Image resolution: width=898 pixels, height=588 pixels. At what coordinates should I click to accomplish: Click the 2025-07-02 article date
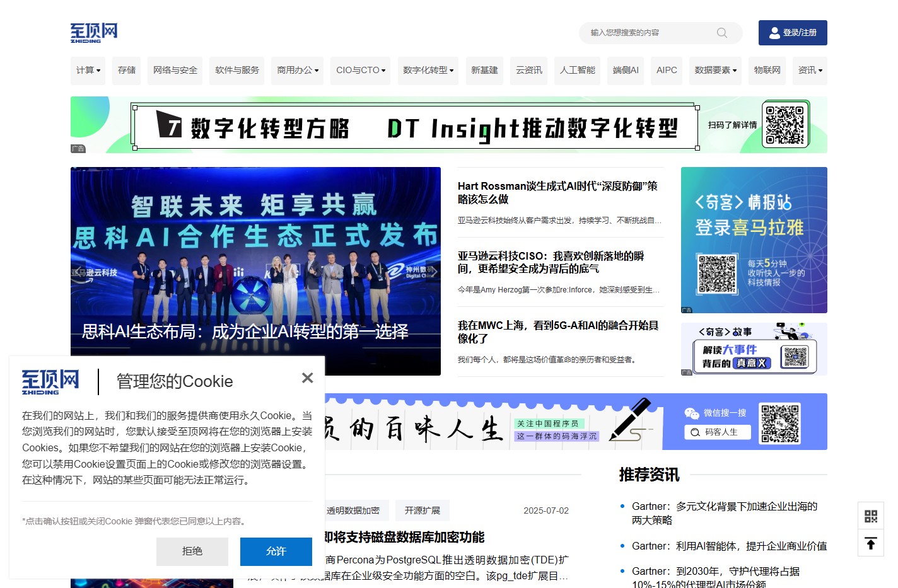click(546, 510)
